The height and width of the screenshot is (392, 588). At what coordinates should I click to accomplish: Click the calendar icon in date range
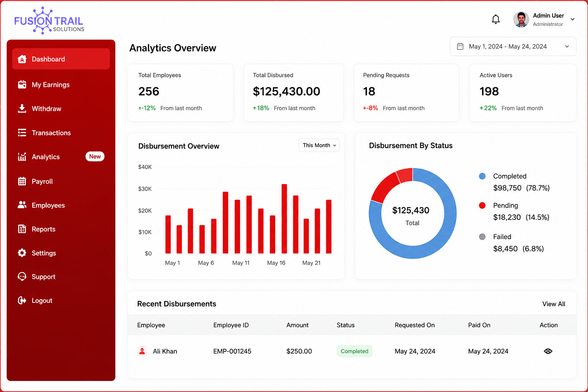[460, 46]
